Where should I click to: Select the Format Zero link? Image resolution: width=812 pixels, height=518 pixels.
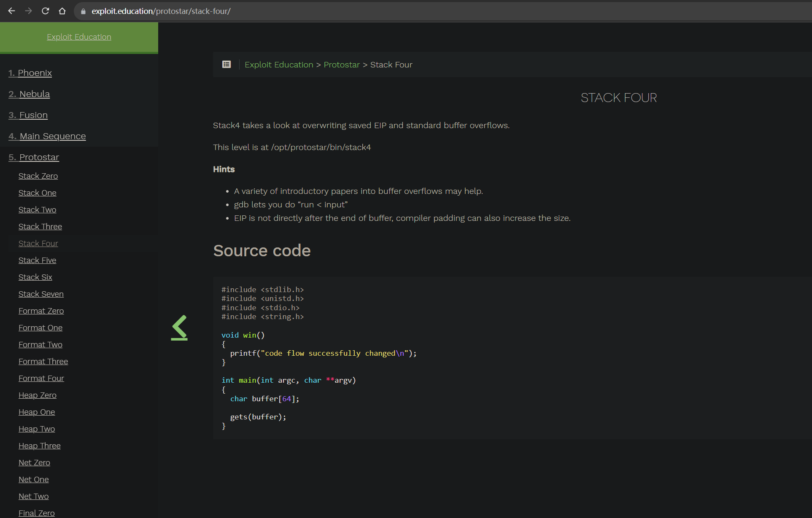click(x=41, y=311)
